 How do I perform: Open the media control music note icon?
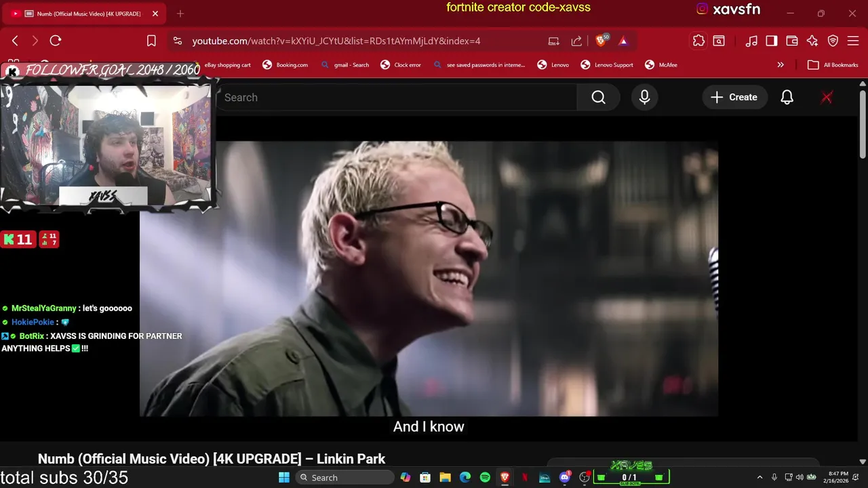pos(751,41)
